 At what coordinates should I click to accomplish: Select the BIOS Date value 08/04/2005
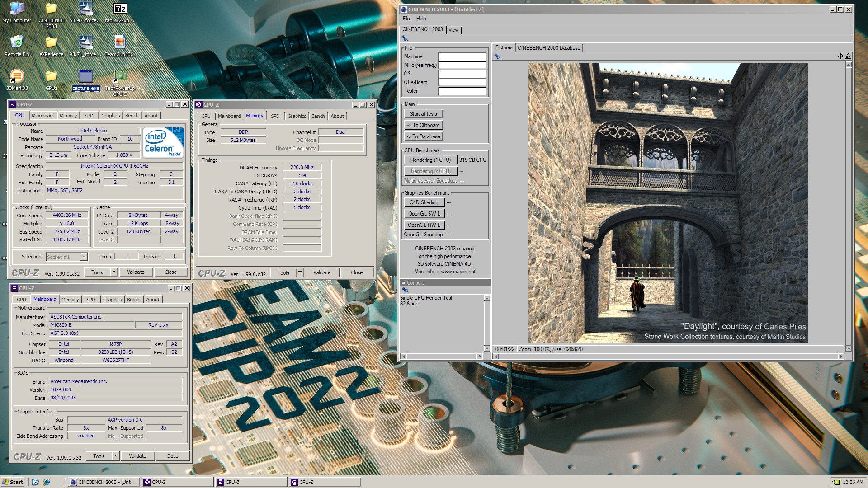pyautogui.click(x=116, y=398)
